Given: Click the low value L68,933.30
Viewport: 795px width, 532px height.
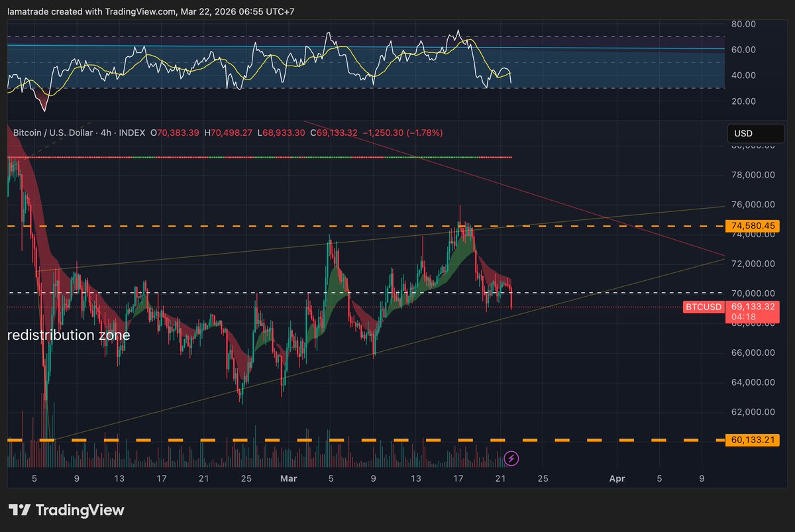Looking at the screenshot, I should click(282, 133).
